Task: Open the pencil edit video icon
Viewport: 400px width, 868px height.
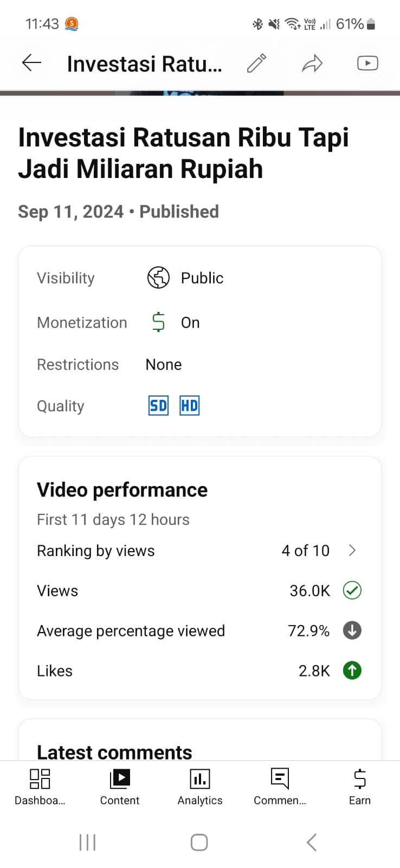Action: coord(257,63)
